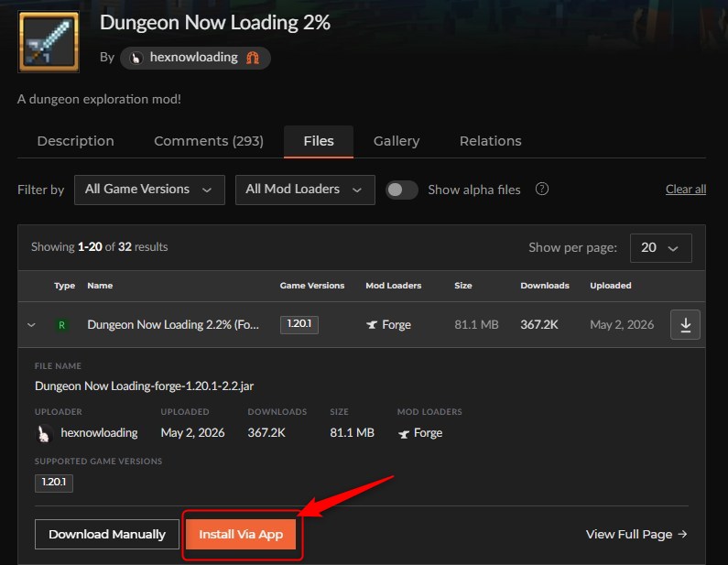Toggle Show alpha files switch
The height and width of the screenshot is (565, 728).
(402, 190)
